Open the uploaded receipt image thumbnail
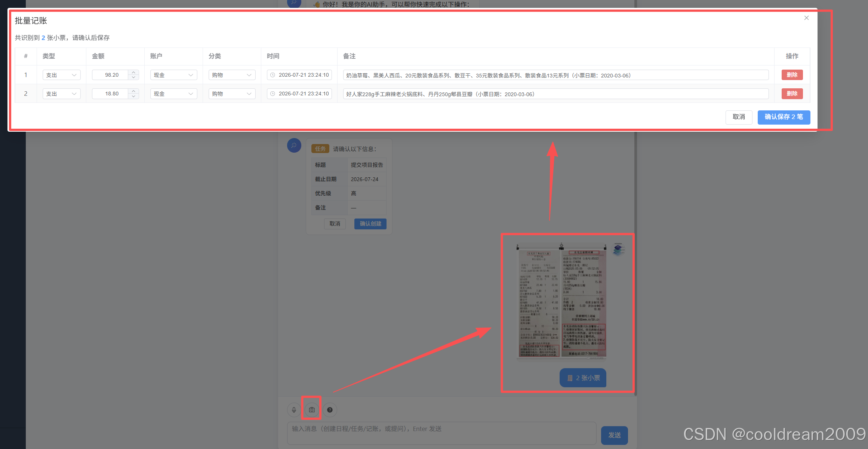The width and height of the screenshot is (868, 449). click(x=561, y=302)
